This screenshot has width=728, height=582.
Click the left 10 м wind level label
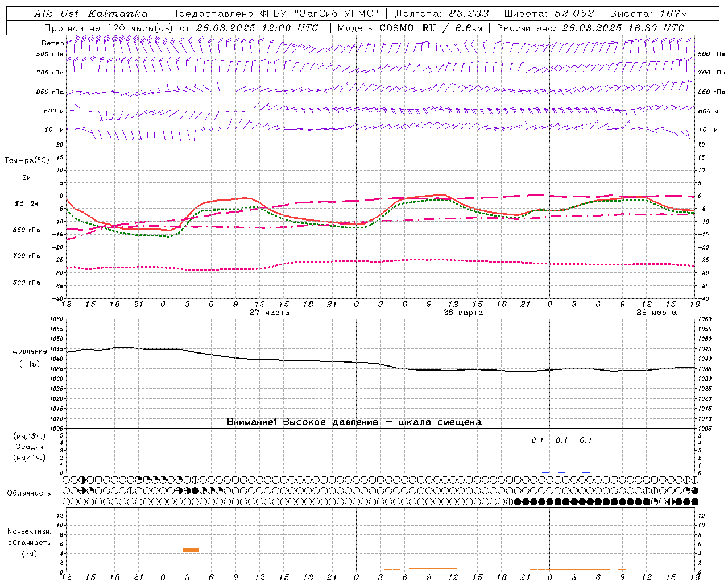(x=54, y=130)
